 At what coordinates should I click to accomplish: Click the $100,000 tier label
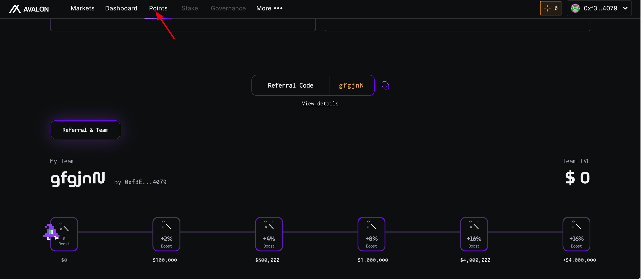[165, 260]
